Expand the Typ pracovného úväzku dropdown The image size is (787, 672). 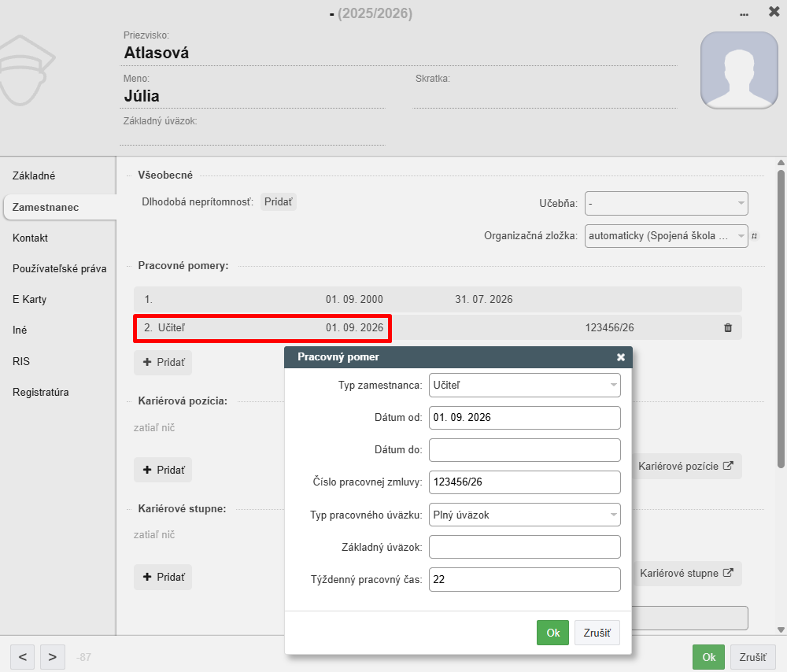(524, 515)
